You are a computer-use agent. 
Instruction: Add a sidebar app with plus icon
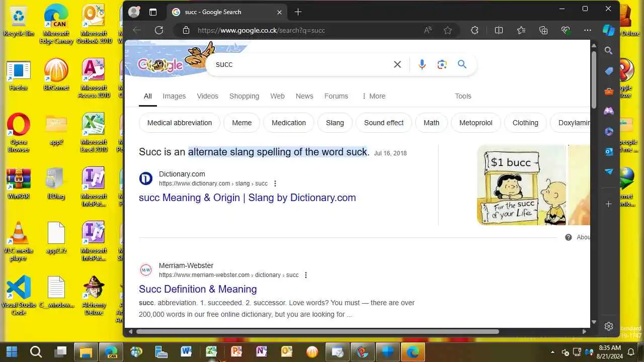(609, 204)
